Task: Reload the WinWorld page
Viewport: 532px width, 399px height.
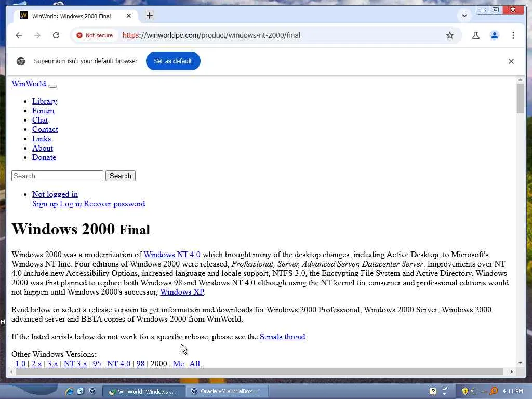Action: coord(56,35)
